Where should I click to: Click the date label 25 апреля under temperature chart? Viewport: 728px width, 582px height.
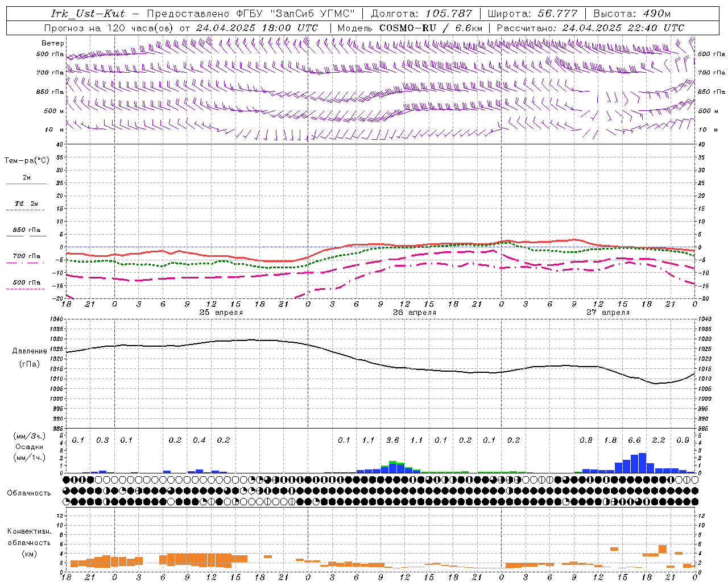coord(221,313)
